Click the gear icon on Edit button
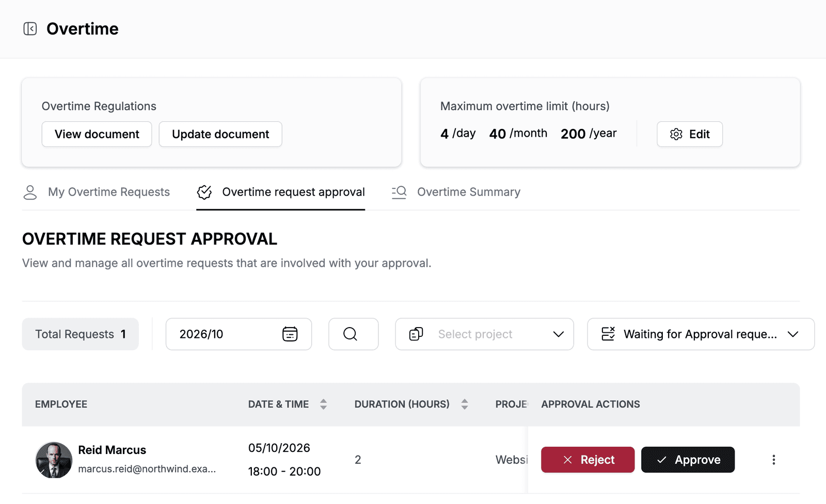Screen dimensions: 826x504 click(x=676, y=134)
